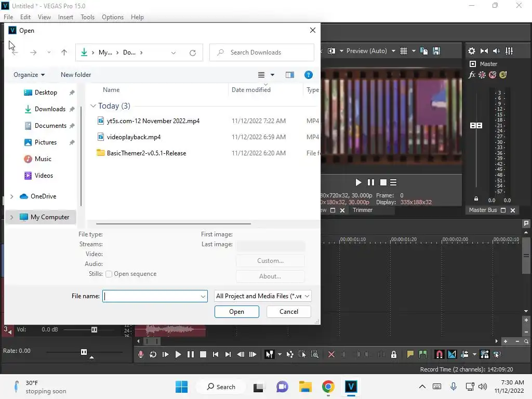Open the view options dropdown arrow
Viewport: 532px width, 399px height.
[x=272, y=75]
